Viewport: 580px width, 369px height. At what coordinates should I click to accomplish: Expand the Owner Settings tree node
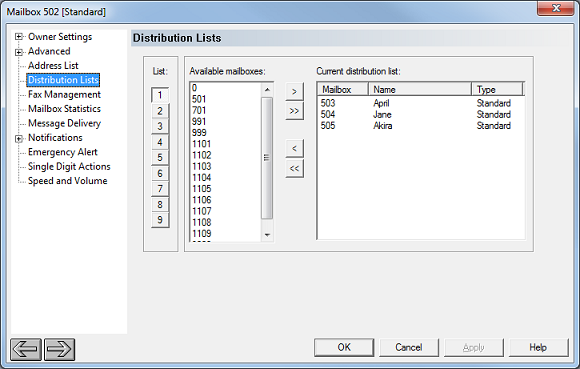pos(18,37)
